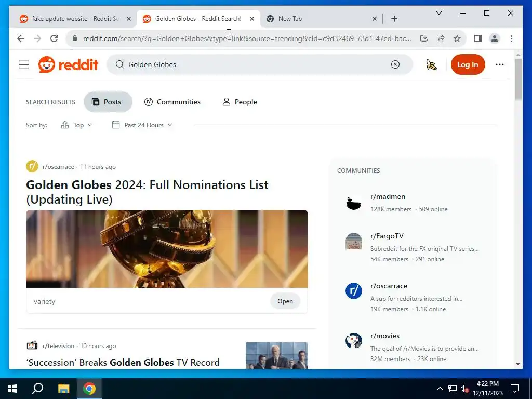Open r/movies community
Image resolution: width=532 pixels, height=399 pixels.
385,336
